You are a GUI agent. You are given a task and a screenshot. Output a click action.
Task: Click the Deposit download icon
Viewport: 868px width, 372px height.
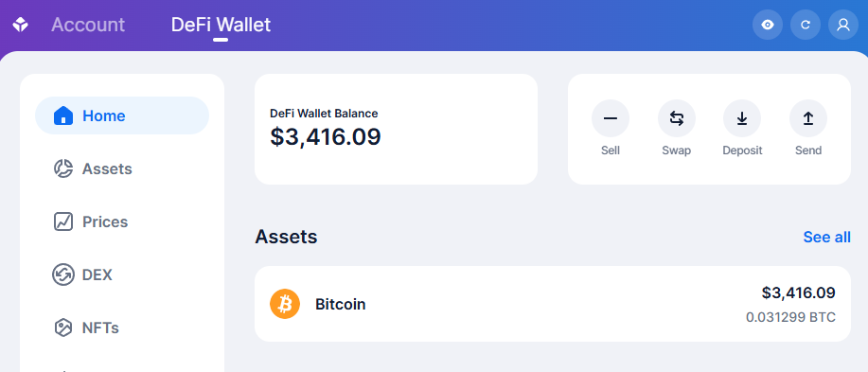[x=742, y=118]
